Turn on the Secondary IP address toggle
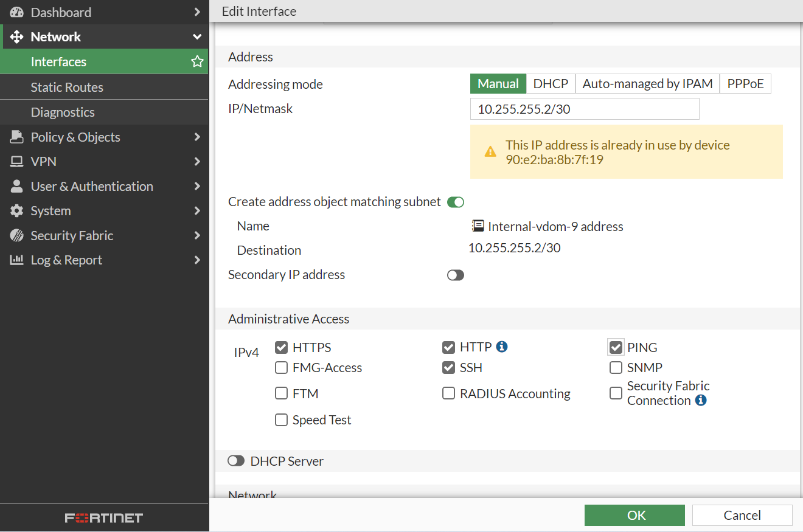The image size is (803, 532). point(455,275)
